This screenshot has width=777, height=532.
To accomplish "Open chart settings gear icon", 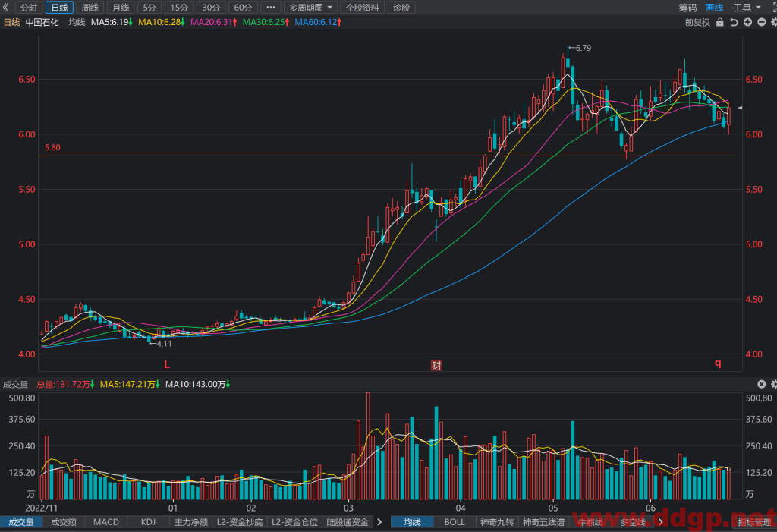I will pyautogui.click(x=773, y=22).
